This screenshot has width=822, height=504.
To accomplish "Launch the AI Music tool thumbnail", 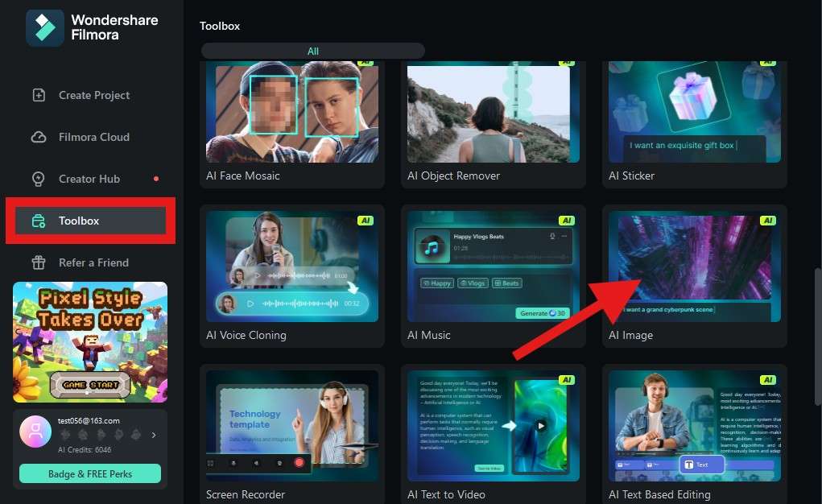I will pos(494,266).
